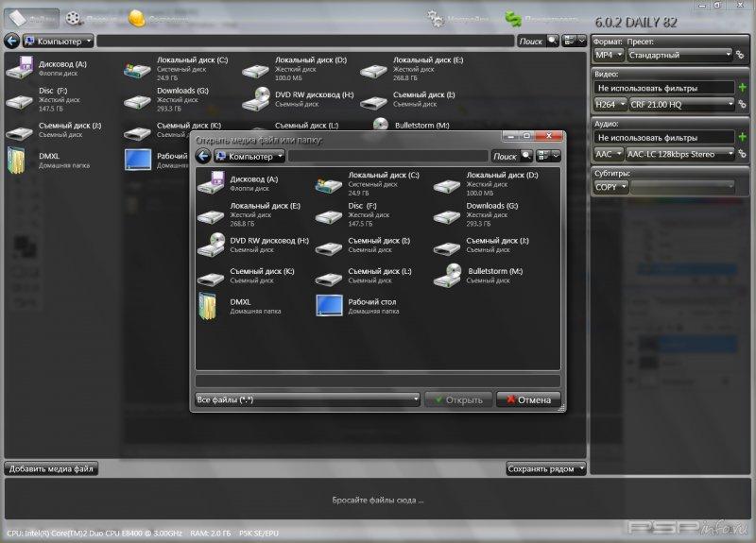The width and height of the screenshot is (756, 543).
Task: Open the CRF 21.00 HQ preset dropdown
Action: click(680, 104)
